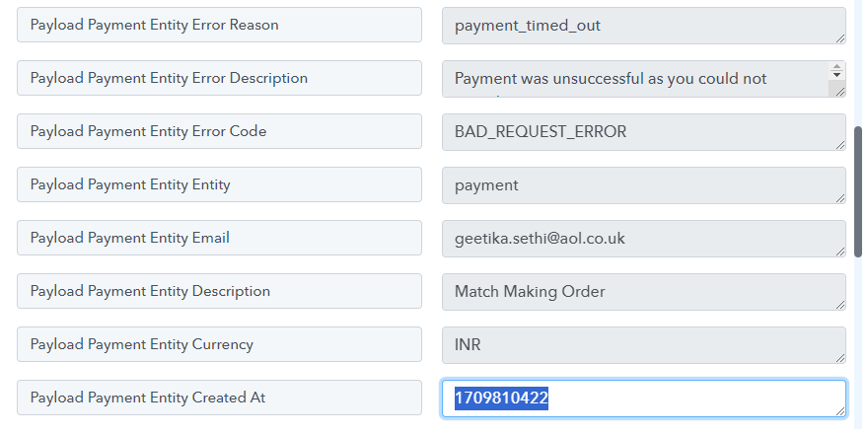Click the 'Payment was unsuccessful' text area
Screen dimensions: 868x435
[x=635, y=79]
